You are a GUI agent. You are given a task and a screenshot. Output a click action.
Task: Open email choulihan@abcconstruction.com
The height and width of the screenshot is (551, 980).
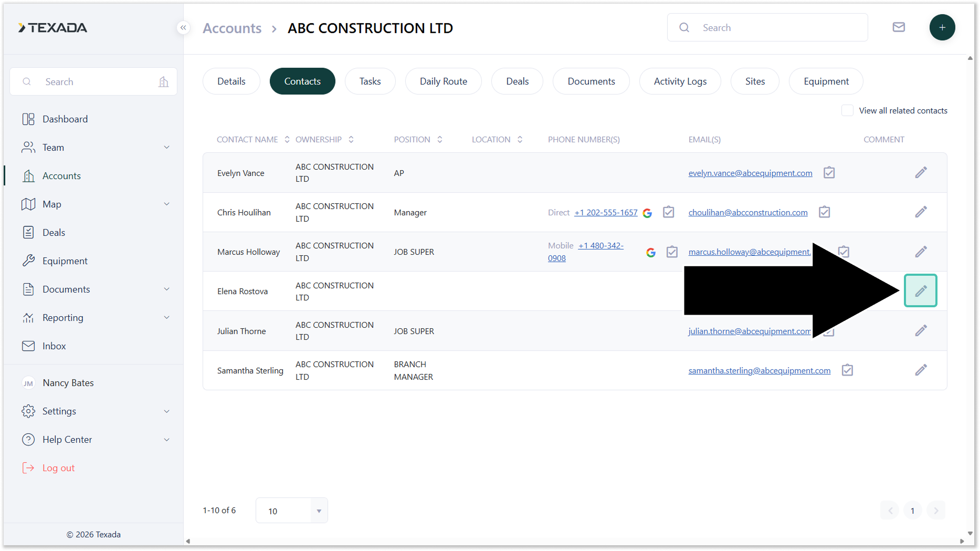point(748,213)
